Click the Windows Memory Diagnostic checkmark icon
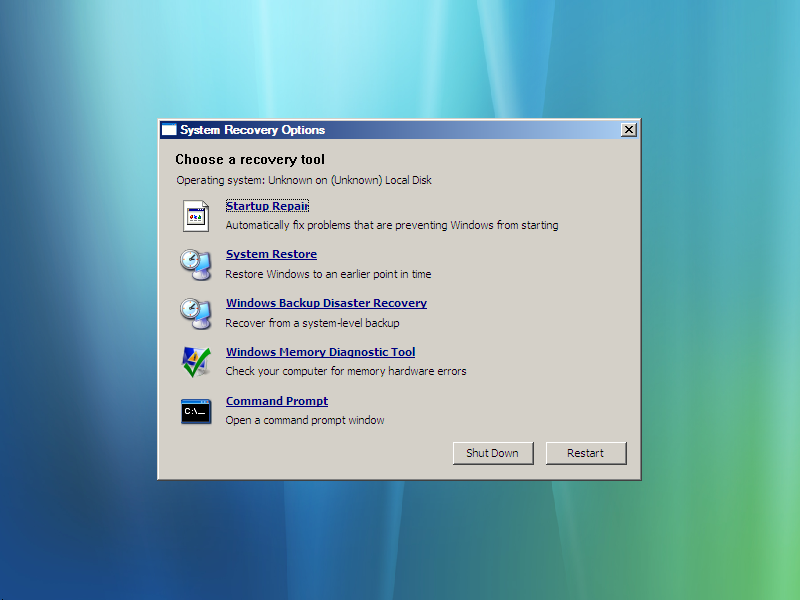Image resolution: width=800 pixels, height=600 pixels. pyautogui.click(x=196, y=362)
